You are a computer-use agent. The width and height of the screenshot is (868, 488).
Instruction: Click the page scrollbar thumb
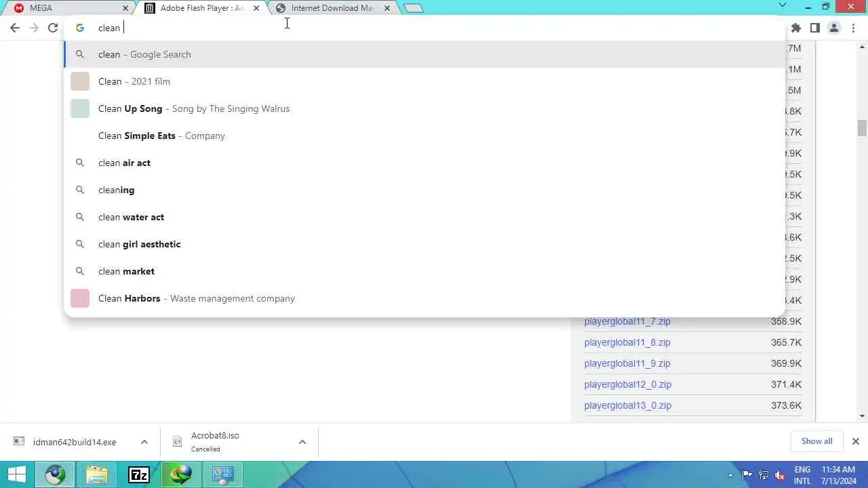[x=862, y=128]
